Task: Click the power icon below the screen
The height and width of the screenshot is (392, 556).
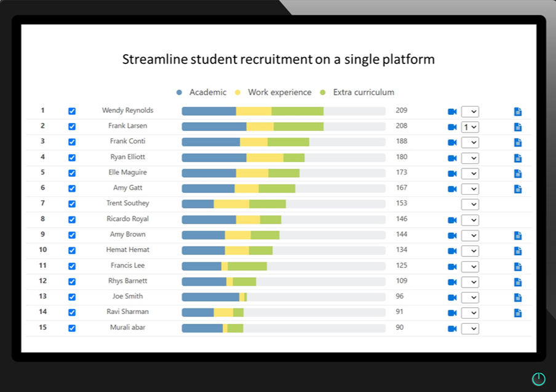Action: 538,379
